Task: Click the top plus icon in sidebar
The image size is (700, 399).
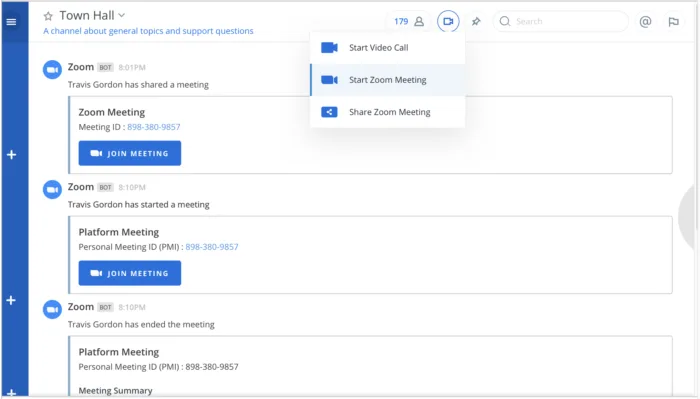Action: click(12, 155)
